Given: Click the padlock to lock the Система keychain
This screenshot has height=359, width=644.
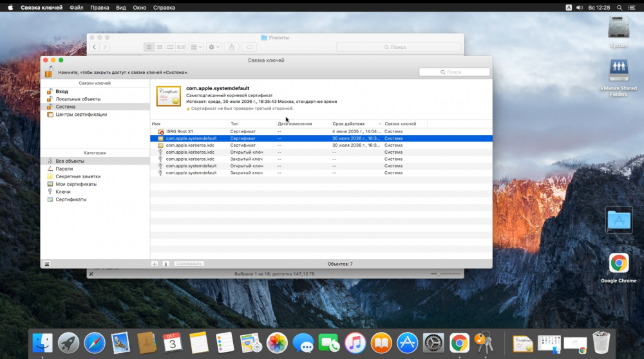Looking at the screenshot, I should tap(49, 72).
